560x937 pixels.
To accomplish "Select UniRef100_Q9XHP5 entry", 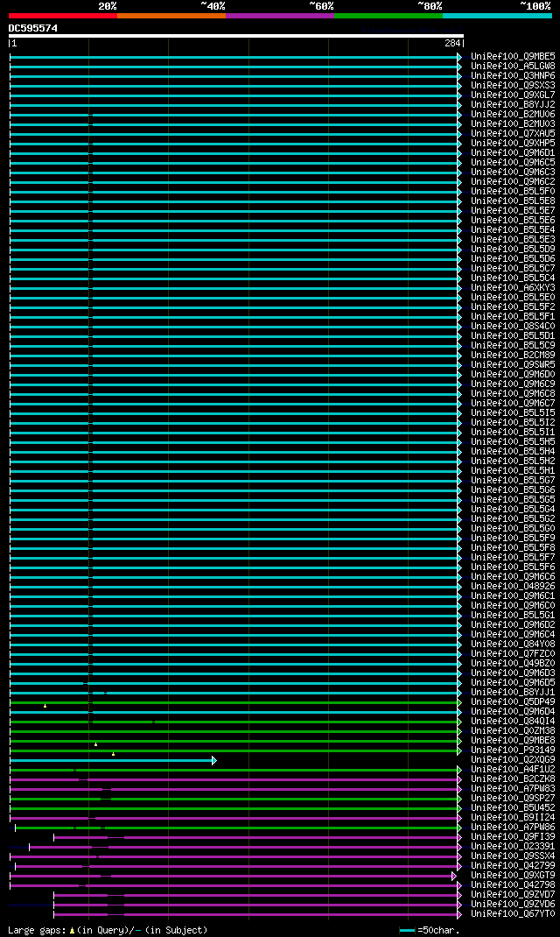I will [513, 144].
